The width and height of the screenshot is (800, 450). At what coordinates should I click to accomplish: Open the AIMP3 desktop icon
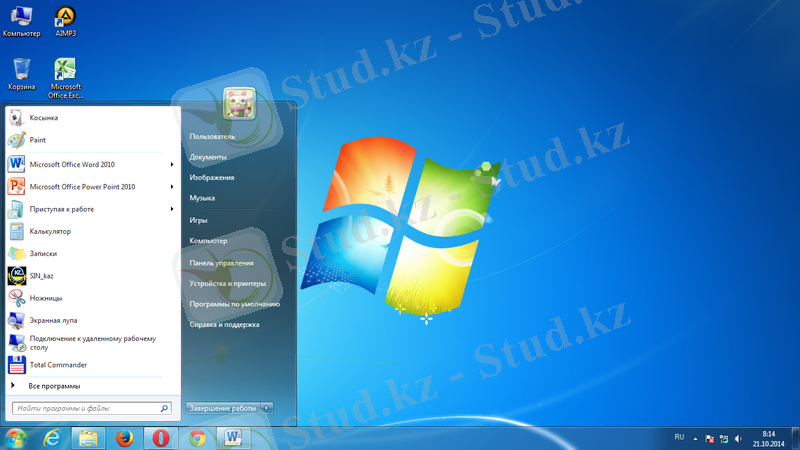pos(65,19)
